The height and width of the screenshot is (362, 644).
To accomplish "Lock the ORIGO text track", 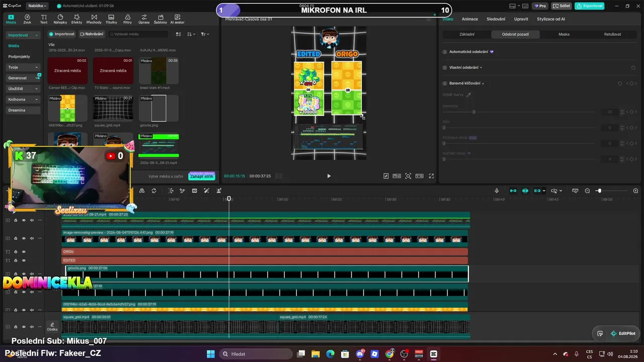I will tap(16, 251).
